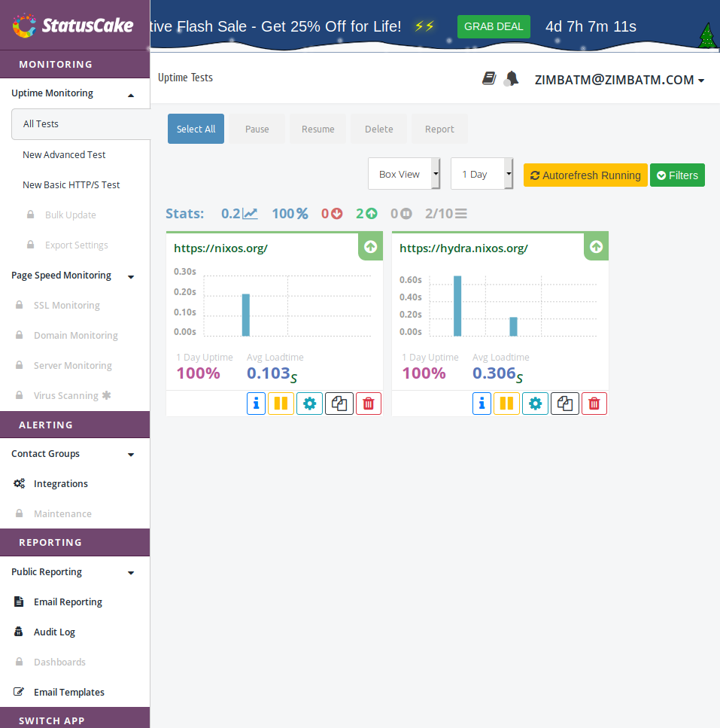This screenshot has width=720, height=728.
Task: Open the https://hydra.nixos.org/ test link
Action: (x=463, y=248)
